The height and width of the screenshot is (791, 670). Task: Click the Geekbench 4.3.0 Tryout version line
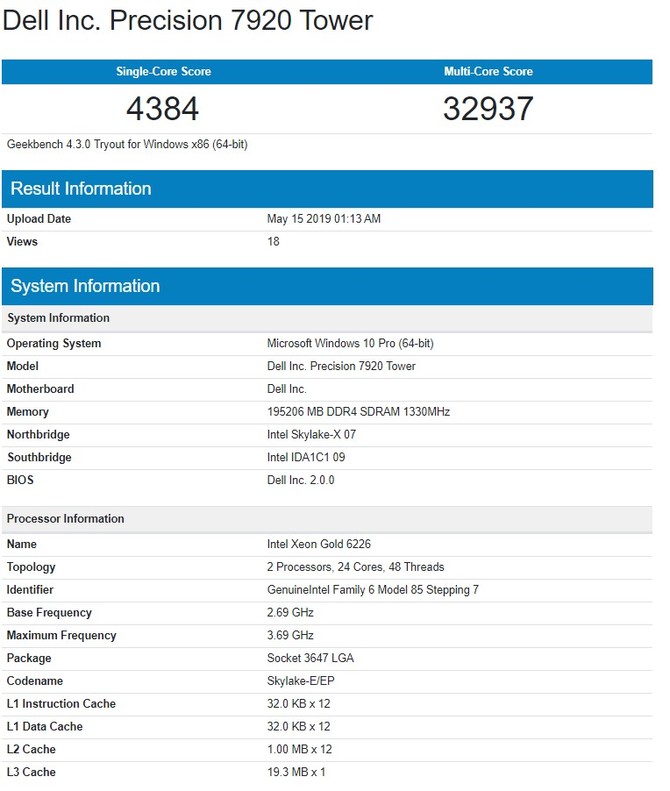pyautogui.click(x=127, y=144)
